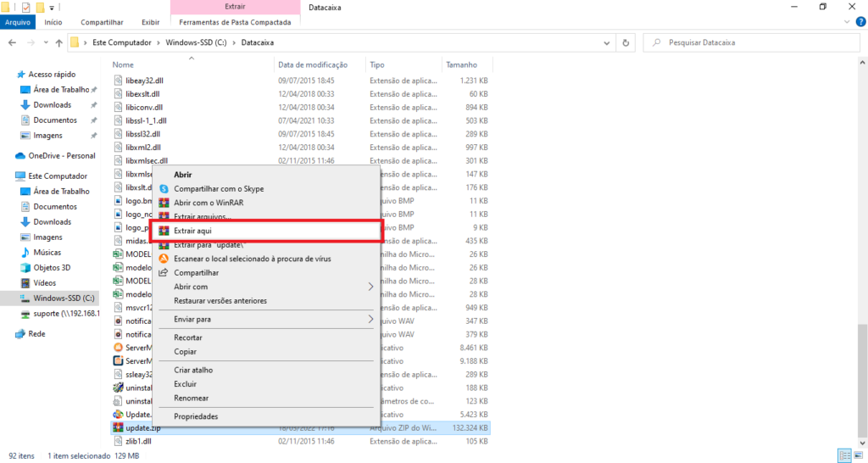Open the Exibir ribbon tab
868x463 pixels.
[150, 23]
